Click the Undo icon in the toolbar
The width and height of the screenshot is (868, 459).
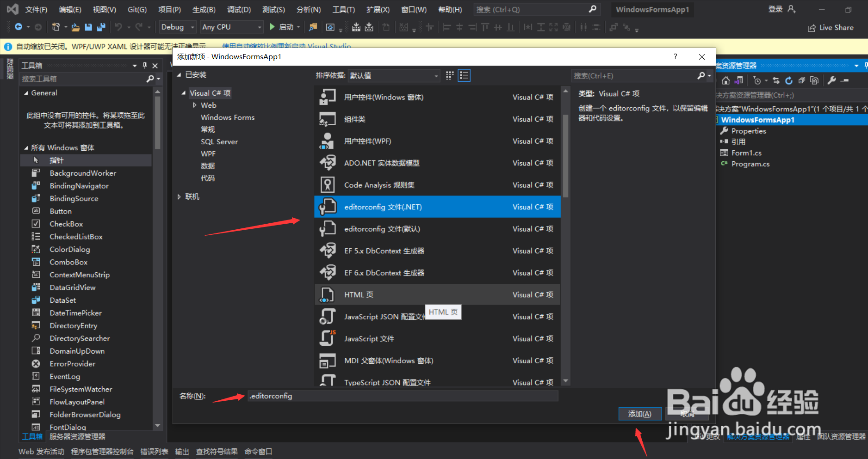click(x=119, y=27)
